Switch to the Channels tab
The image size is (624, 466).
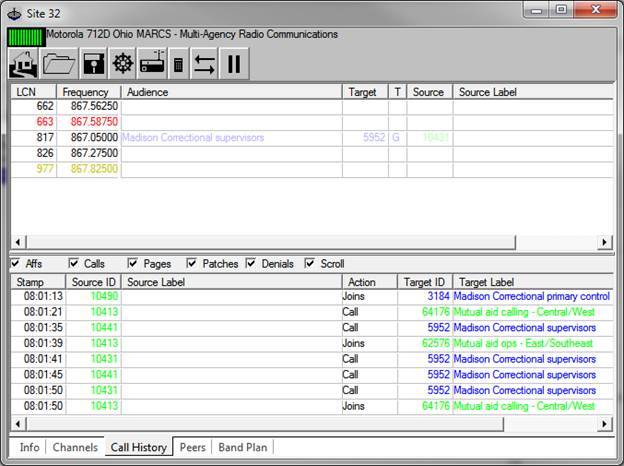(75, 447)
